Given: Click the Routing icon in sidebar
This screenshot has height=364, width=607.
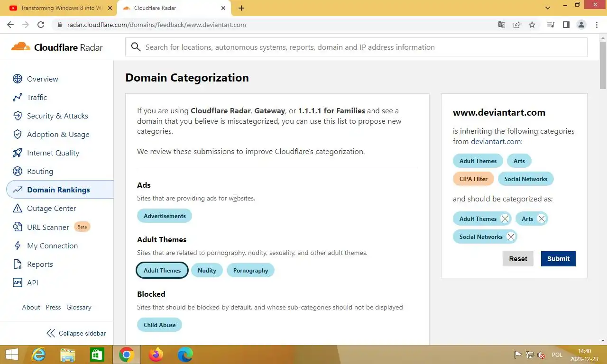Looking at the screenshot, I should click(x=18, y=171).
